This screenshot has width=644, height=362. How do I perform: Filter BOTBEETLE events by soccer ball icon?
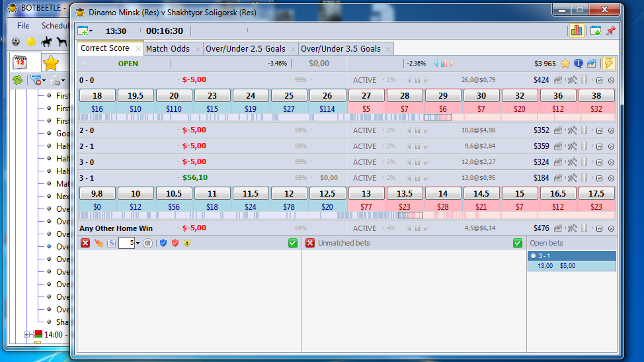[16, 42]
